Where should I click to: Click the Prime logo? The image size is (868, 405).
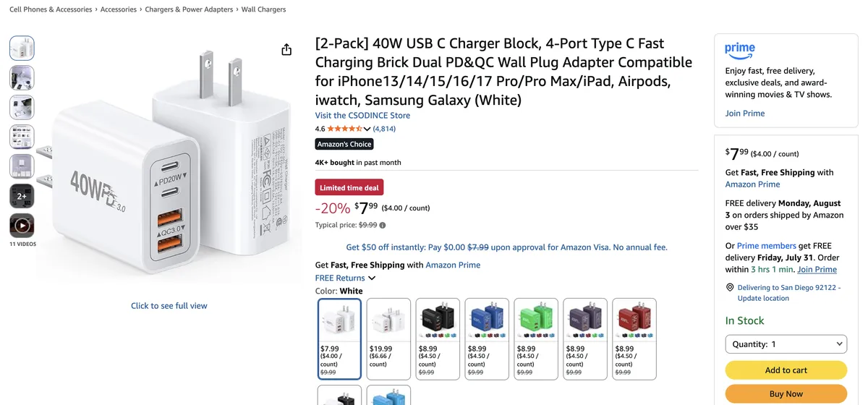pos(740,51)
